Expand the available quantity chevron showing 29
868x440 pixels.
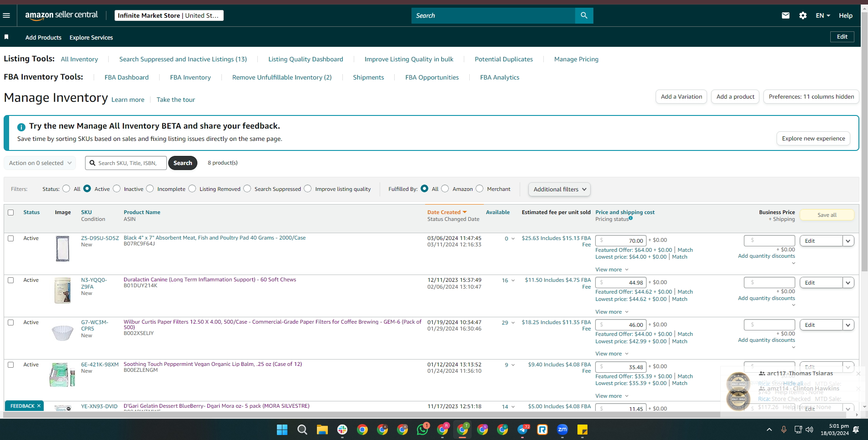pos(513,323)
